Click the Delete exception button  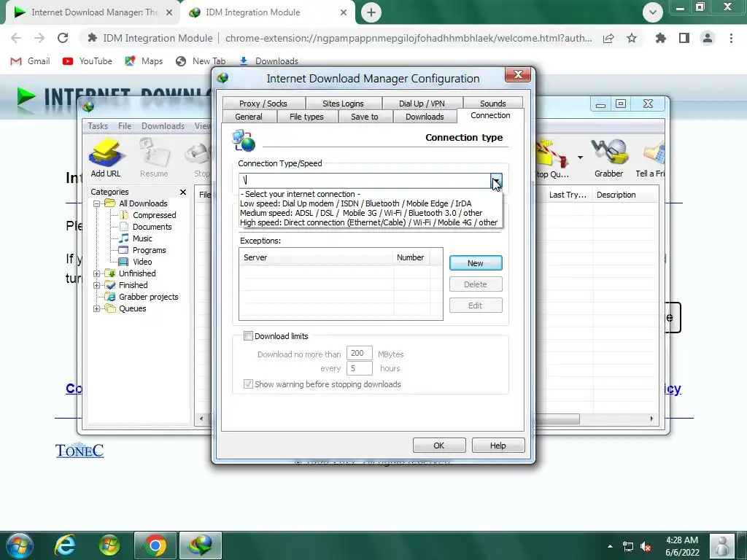pyautogui.click(x=476, y=284)
